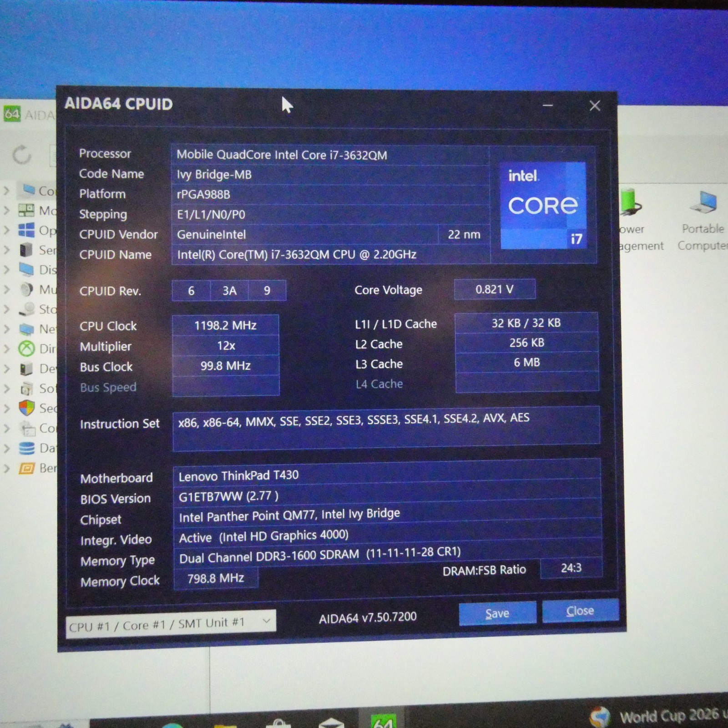
Task: Expand the Operating System node chevron
Action: [6, 230]
